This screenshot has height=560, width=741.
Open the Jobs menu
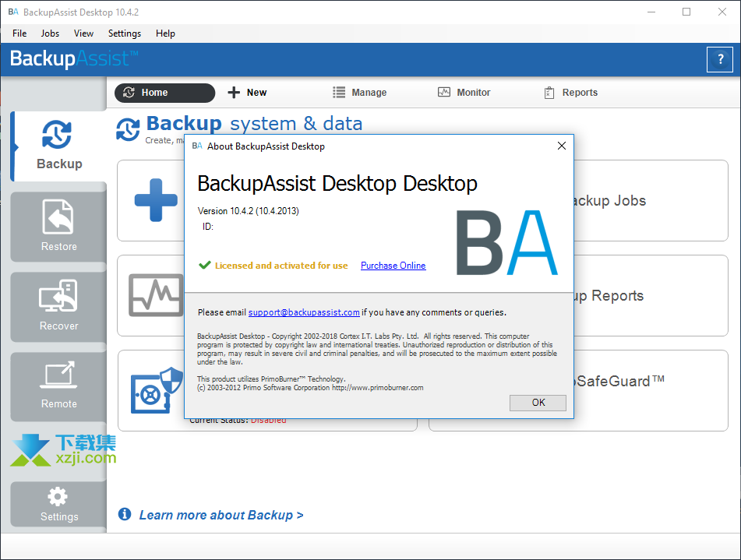[x=50, y=33]
